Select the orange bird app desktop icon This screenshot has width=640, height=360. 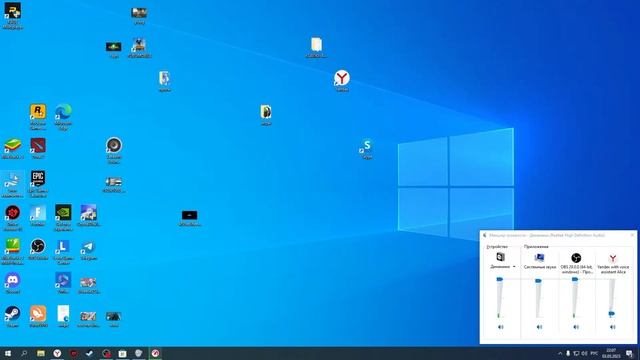click(38, 313)
